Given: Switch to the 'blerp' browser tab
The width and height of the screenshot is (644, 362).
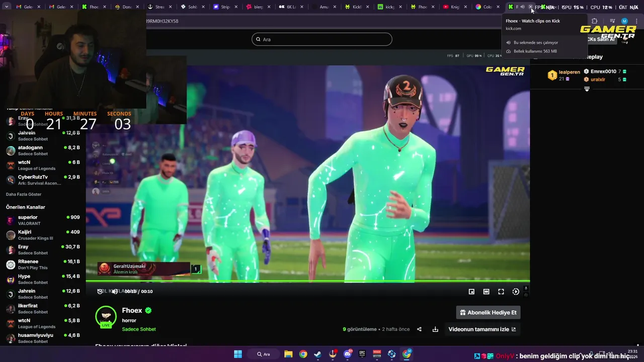Looking at the screenshot, I should pyautogui.click(x=255, y=7).
